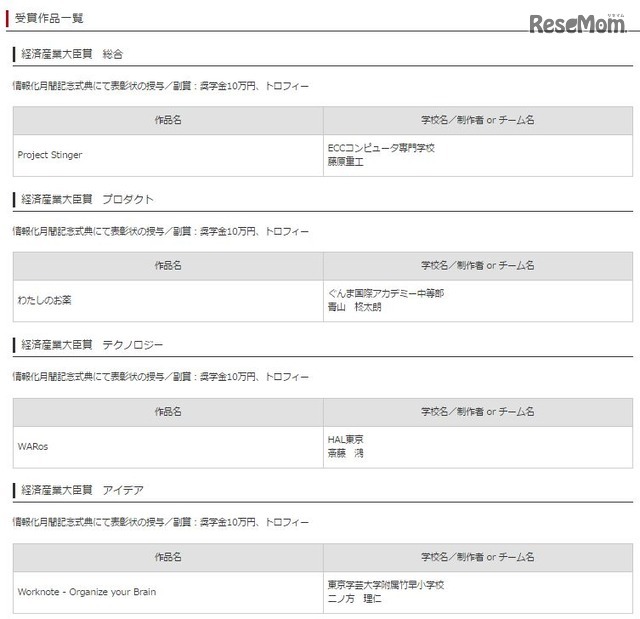Click the 東京学芸大学附属竹早小学校 school entry
640x619 pixels.
click(x=386, y=585)
